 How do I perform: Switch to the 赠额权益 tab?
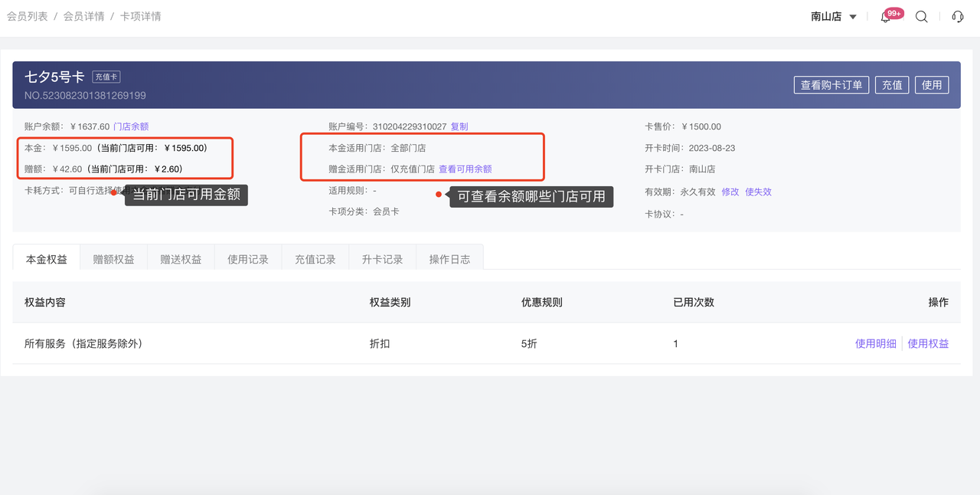113,259
